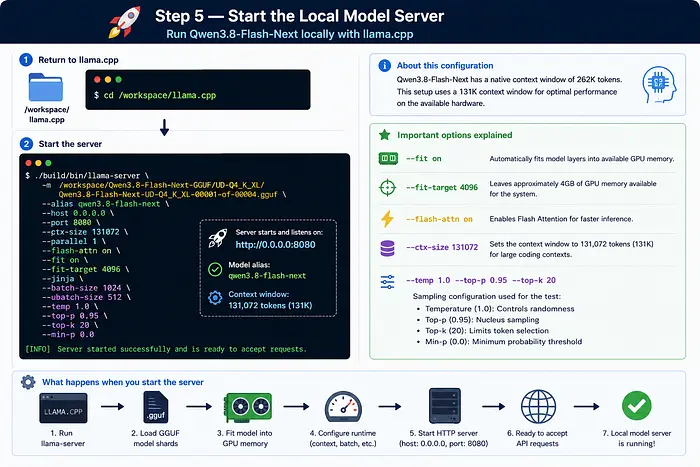
Task: Click the ./build/bin/llama-server command line
Action: 87,176
